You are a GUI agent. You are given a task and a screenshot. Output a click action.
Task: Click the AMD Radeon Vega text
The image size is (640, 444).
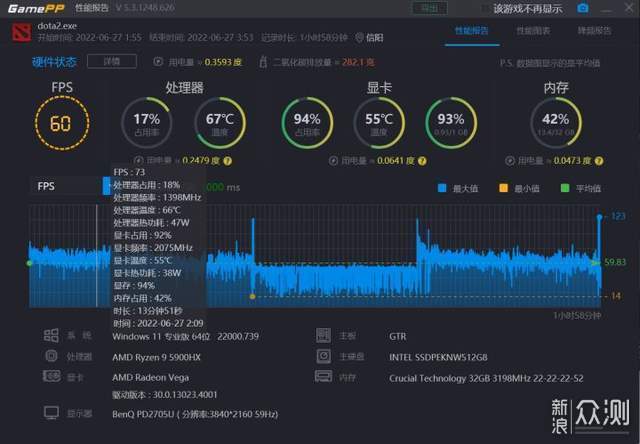pyautogui.click(x=151, y=378)
